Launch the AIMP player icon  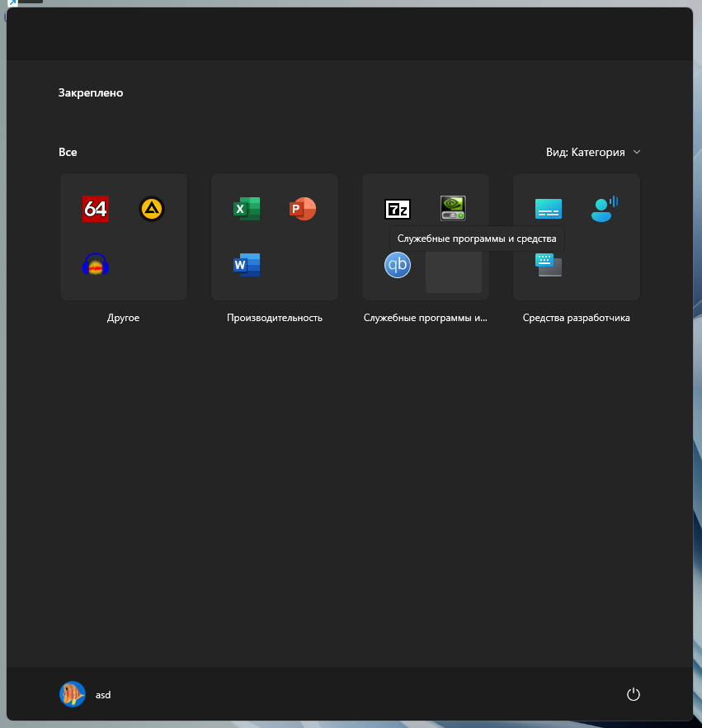pos(152,209)
